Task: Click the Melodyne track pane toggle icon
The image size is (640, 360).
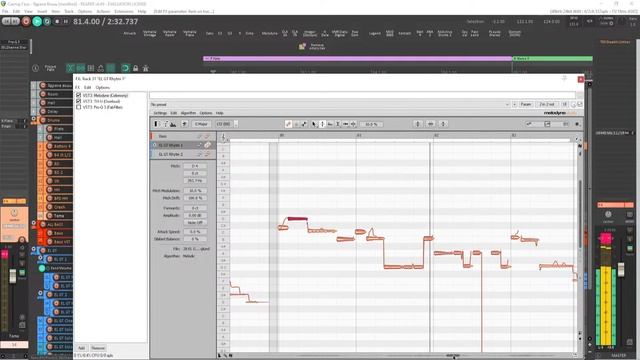Action: coord(156,124)
